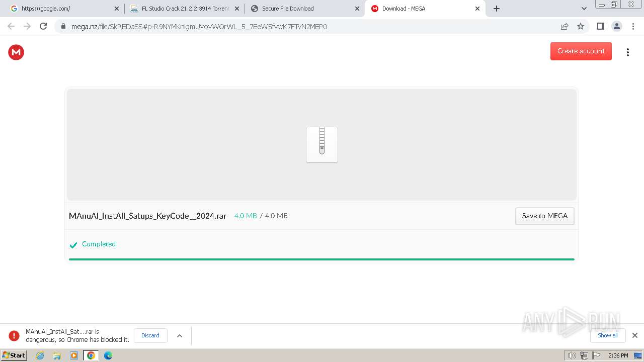
Task: Click the MEGA logo icon
Action: (16, 52)
